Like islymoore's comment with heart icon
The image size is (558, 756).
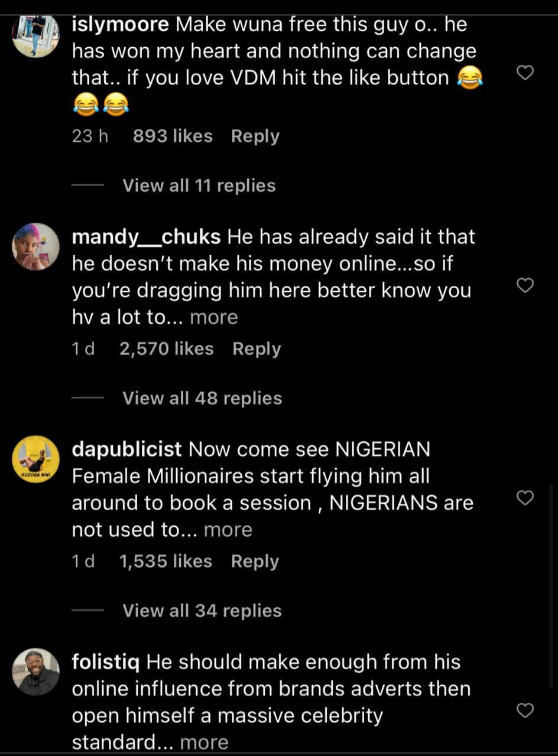pyautogui.click(x=525, y=73)
